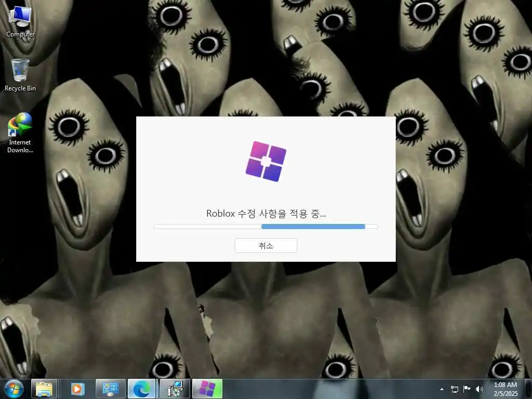Select the Internet Download Manager shortcut

(x=20, y=133)
